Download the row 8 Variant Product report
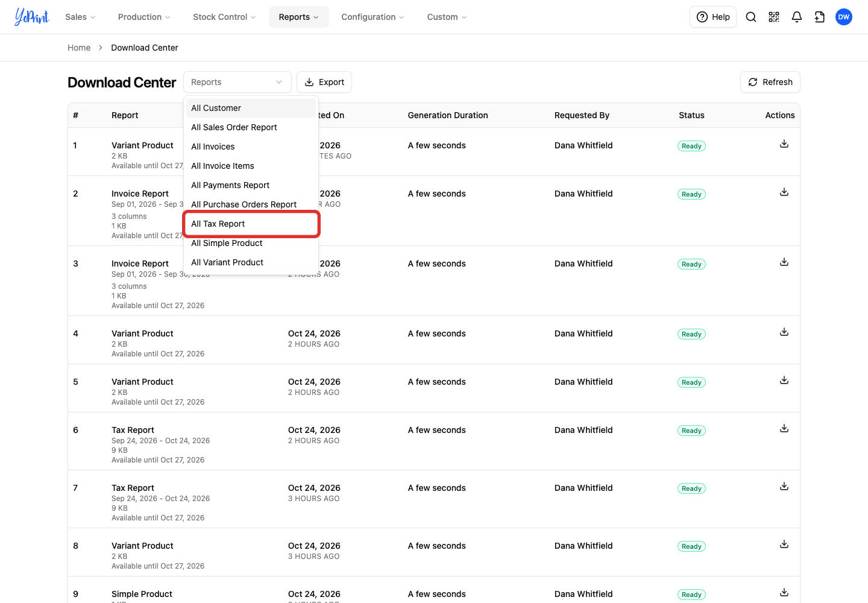 pos(784,544)
